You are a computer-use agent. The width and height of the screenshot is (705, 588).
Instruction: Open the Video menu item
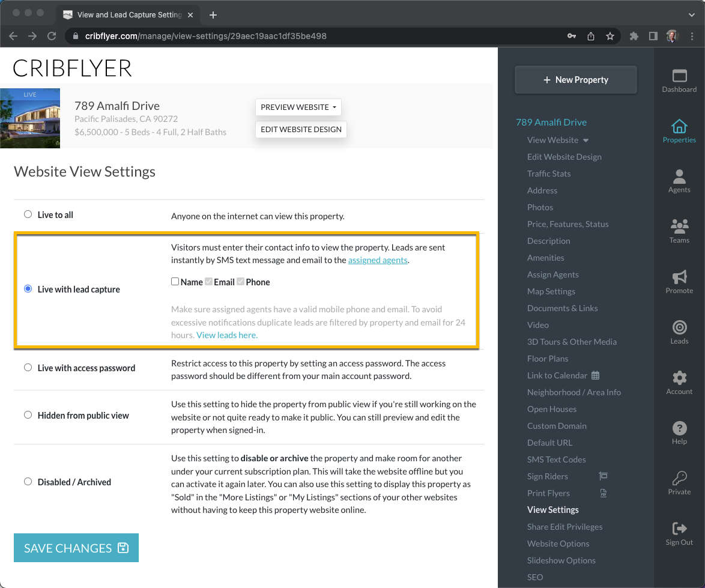(537, 325)
